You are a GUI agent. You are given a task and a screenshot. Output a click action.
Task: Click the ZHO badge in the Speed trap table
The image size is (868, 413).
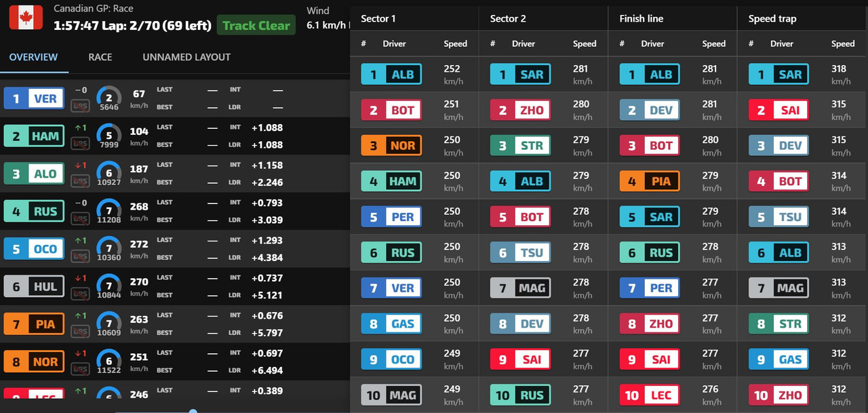[778, 395]
